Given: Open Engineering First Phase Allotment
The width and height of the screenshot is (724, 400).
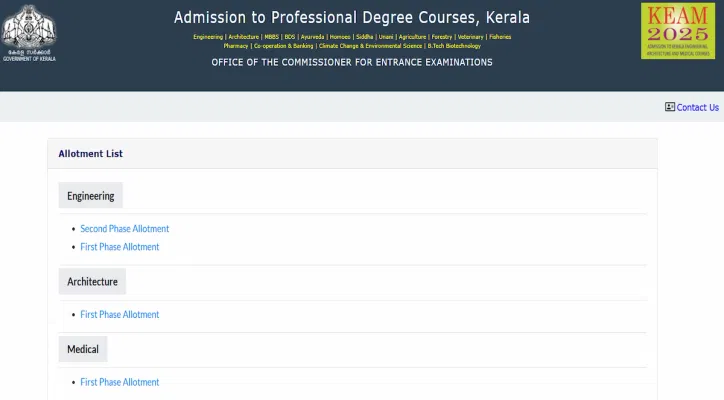Looking at the screenshot, I should [120, 247].
